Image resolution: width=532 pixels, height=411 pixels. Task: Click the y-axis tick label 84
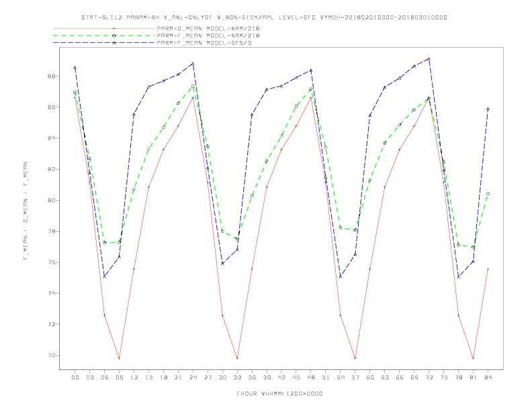(52, 138)
